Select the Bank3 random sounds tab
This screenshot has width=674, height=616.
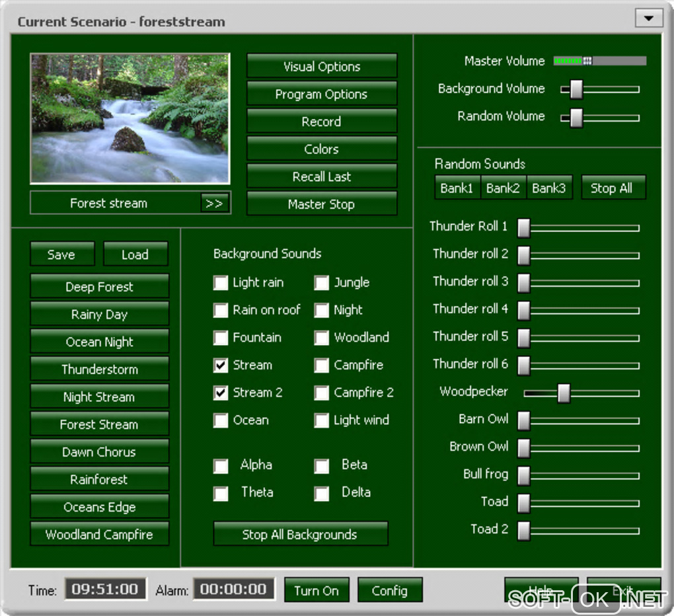(549, 188)
